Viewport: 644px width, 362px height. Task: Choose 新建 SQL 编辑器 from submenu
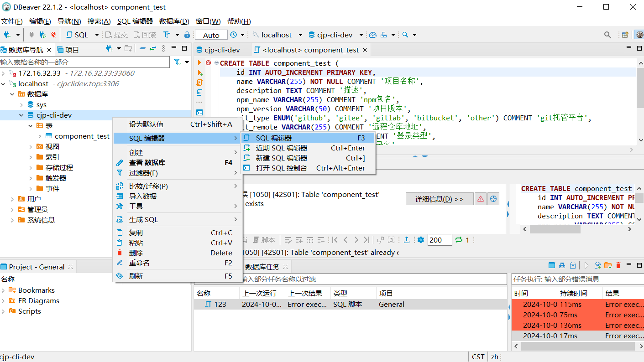coord(308,158)
